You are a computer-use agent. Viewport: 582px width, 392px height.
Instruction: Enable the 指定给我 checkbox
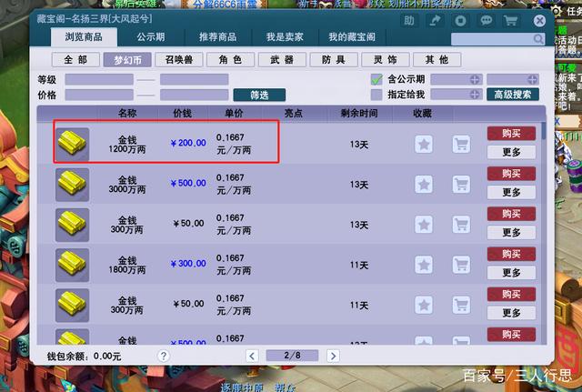click(376, 94)
